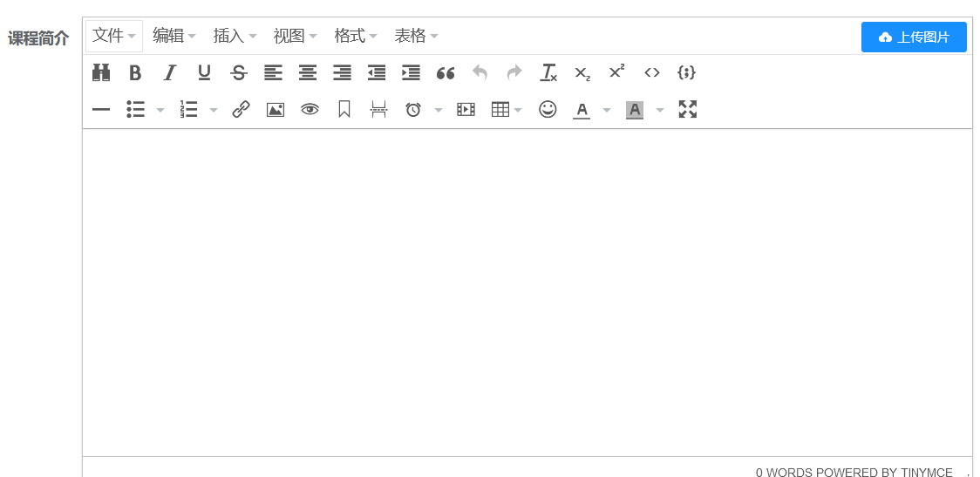Toggle strikethrough formatting
Viewport: 980px width, 477px height.
click(238, 73)
